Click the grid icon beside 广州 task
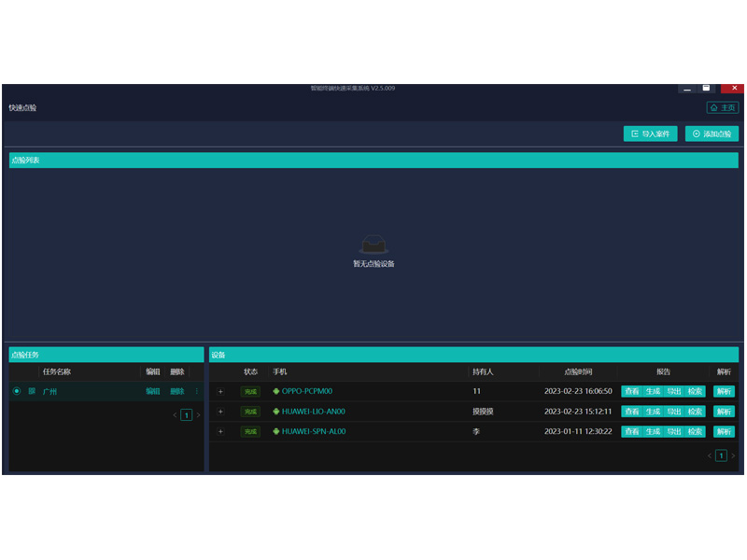Screen dimensions: 747x560 [x=32, y=391]
